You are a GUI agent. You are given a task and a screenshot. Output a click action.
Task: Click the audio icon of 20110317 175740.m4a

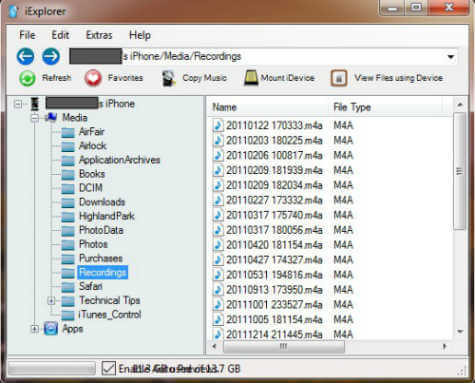[218, 215]
